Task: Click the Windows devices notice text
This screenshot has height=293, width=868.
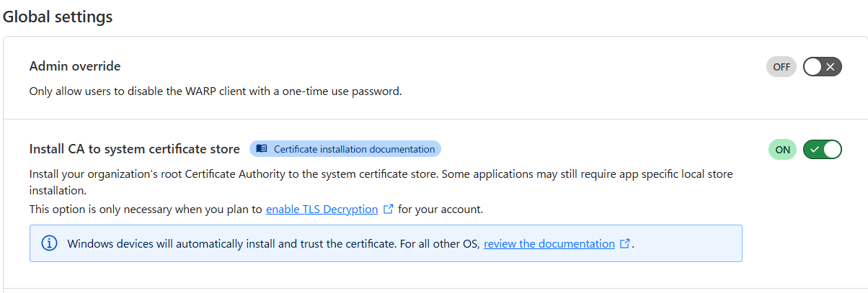Action: click(350, 244)
